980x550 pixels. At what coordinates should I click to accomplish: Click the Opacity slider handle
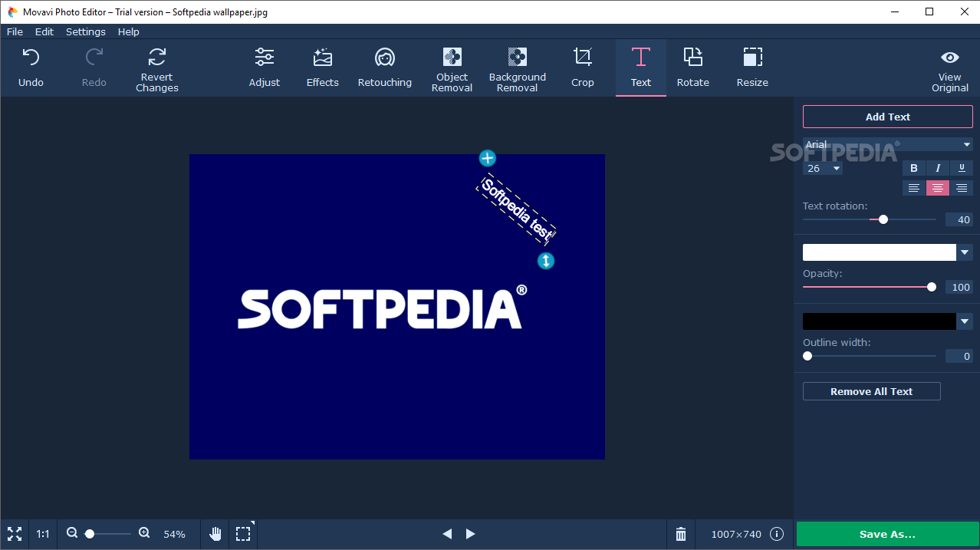932,287
